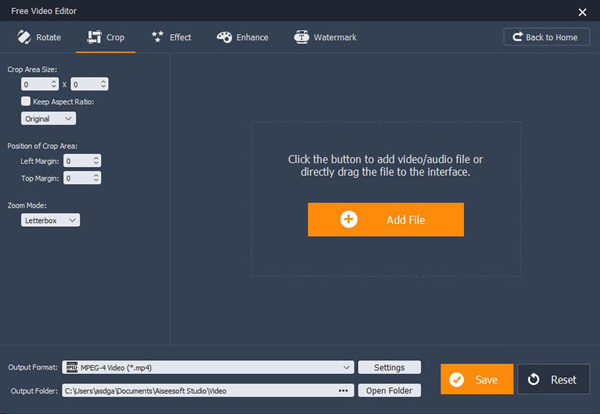Expand the Original aspect ratio dropdown

click(x=50, y=119)
